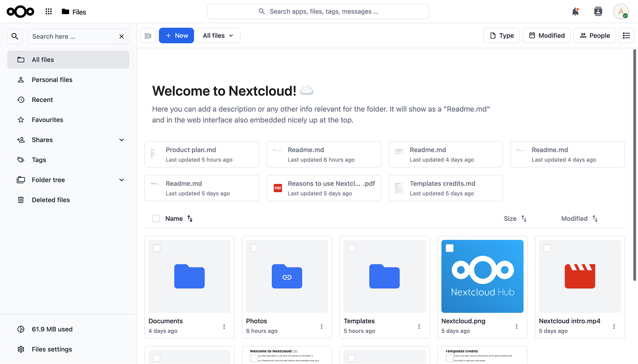This screenshot has height=364, width=638.
Task: Open actions menu for Nextcloud intro.mp4
Action: 614,326
